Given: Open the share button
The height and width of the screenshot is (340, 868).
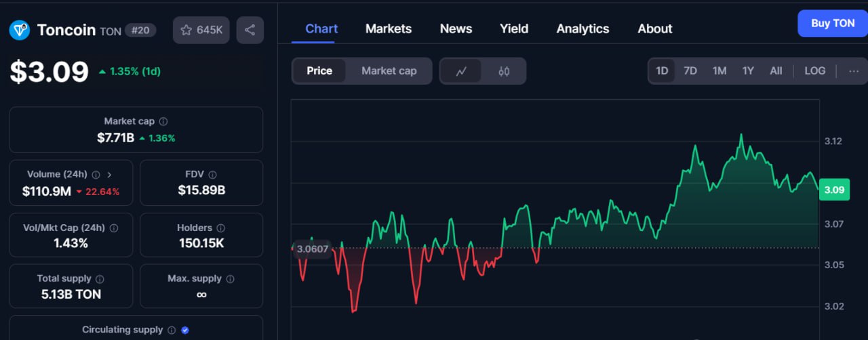Looking at the screenshot, I should [250, 30].
